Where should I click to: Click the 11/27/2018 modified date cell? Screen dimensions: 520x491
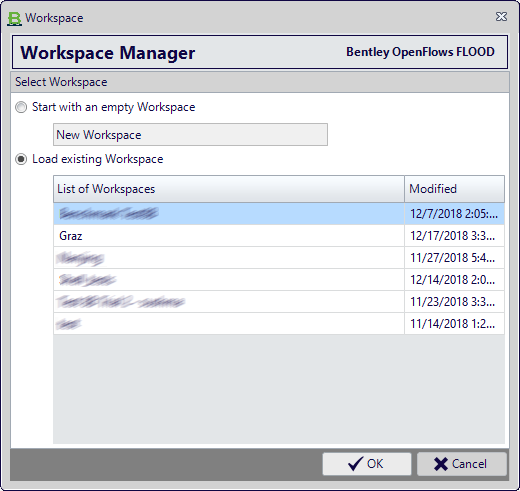[454, 258]
